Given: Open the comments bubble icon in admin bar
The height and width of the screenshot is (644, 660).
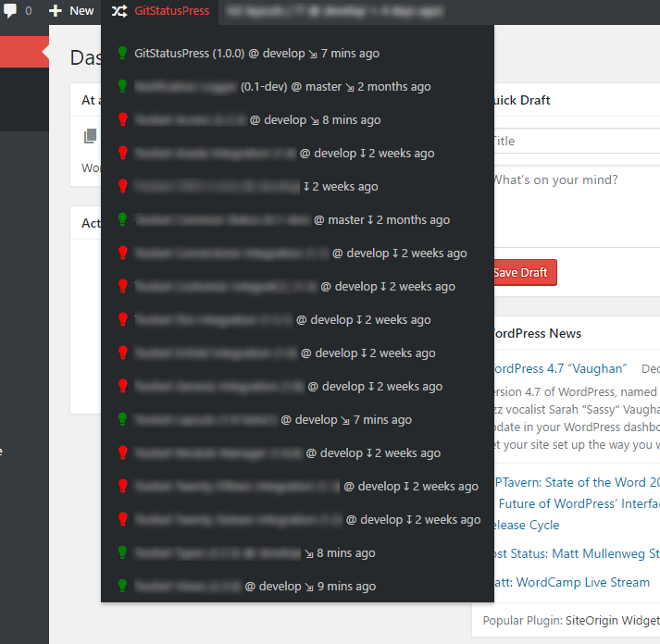Looking at the screenshot, I should [10, 10].
